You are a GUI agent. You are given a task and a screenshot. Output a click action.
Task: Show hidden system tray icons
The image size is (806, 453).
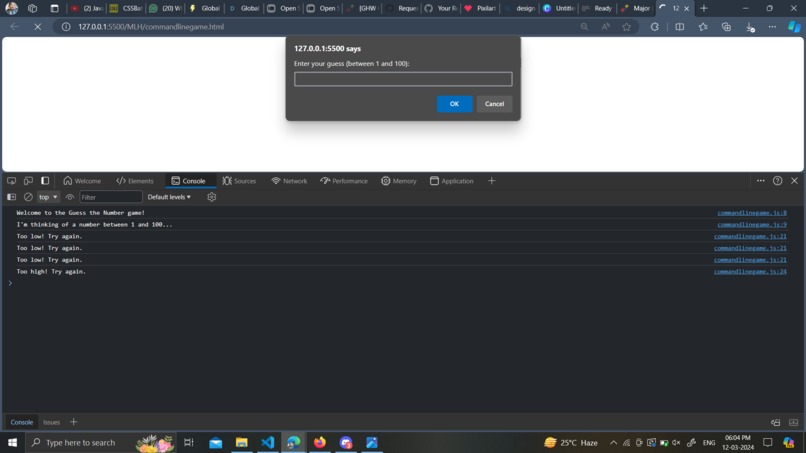tap(613, 442)
